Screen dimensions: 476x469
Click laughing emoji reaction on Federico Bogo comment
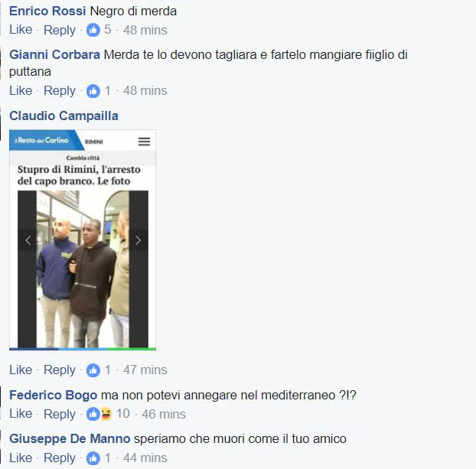click(x=106, y=414)
